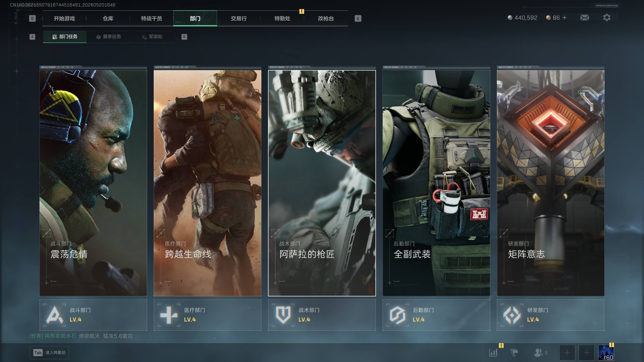Open the bar chart stats icon

493,352
